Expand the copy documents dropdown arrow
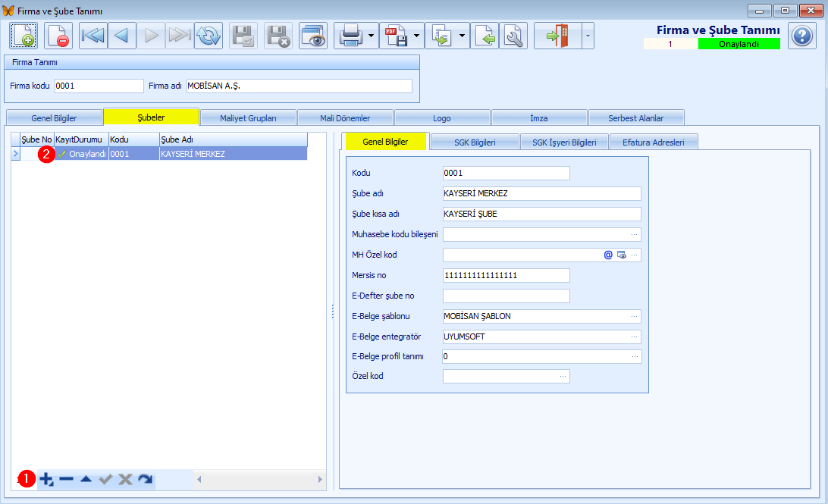 click(x=462, y=36)
